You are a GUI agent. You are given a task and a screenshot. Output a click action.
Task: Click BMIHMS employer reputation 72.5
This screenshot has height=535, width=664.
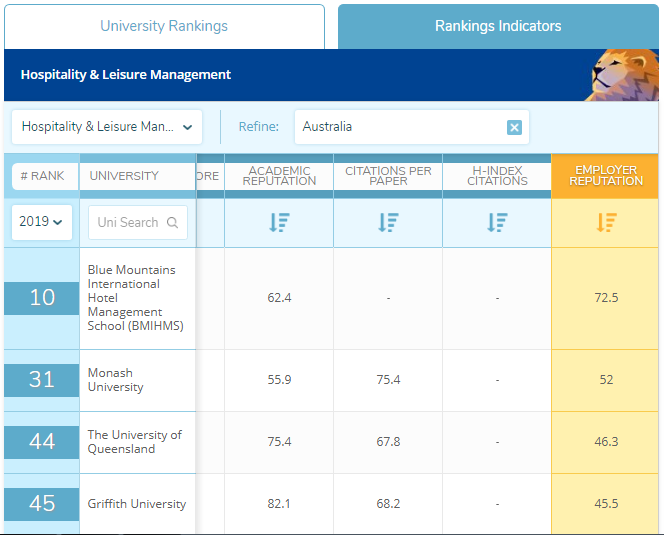click(606, 298)
